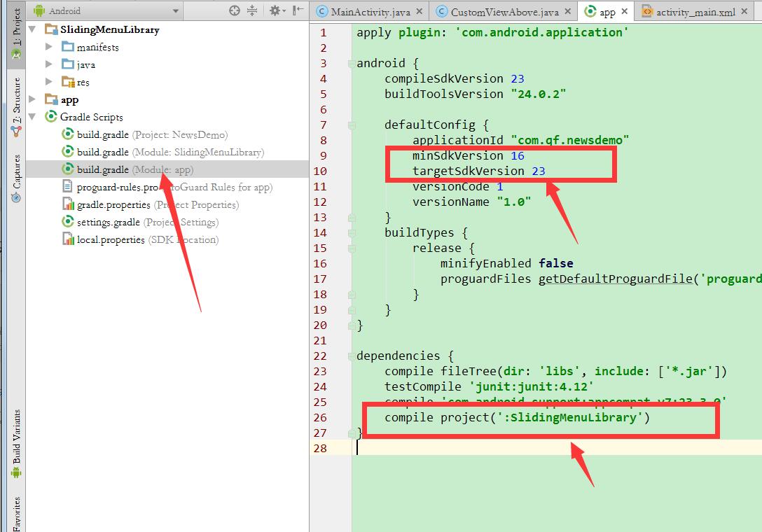Expand the res folder
The width and height of the screenshot is (762, 532).
(x=48, y=82)
